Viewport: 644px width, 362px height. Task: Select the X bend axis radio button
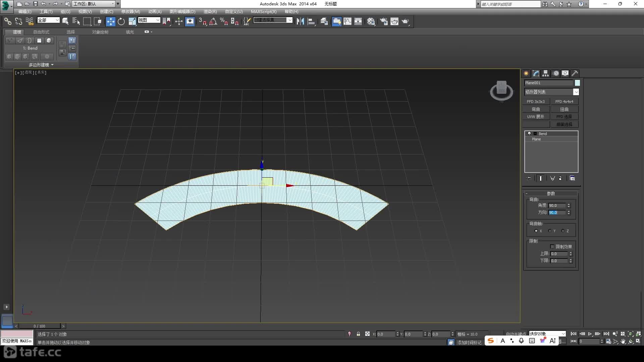[x=536, y=231]
